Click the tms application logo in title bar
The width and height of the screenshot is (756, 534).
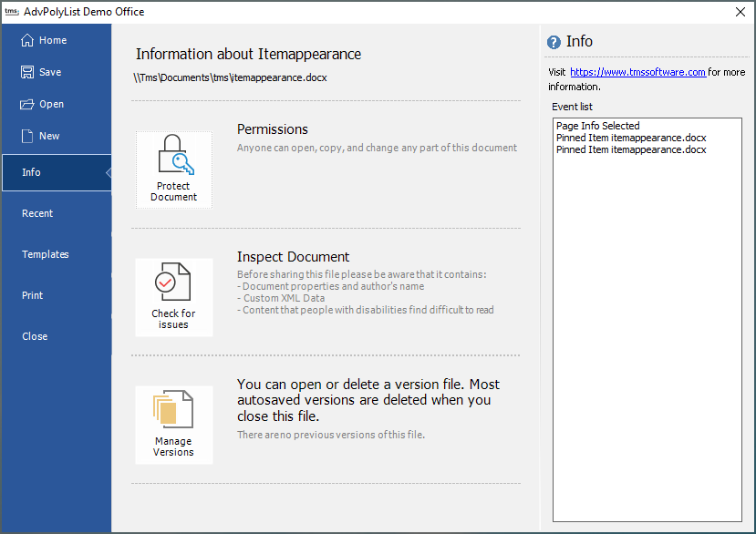(x=12, y=12)
